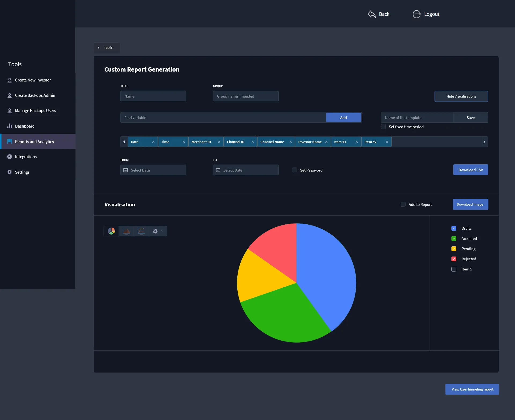
Task: Click the Logout icon in header
Action: pyautogui.click(x=417, y=14)
